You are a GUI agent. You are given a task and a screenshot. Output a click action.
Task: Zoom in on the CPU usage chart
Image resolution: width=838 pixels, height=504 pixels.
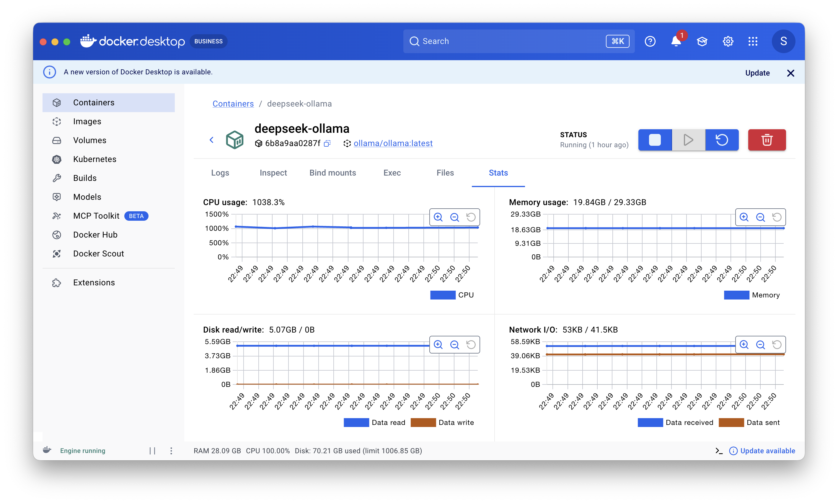(438, 217)
